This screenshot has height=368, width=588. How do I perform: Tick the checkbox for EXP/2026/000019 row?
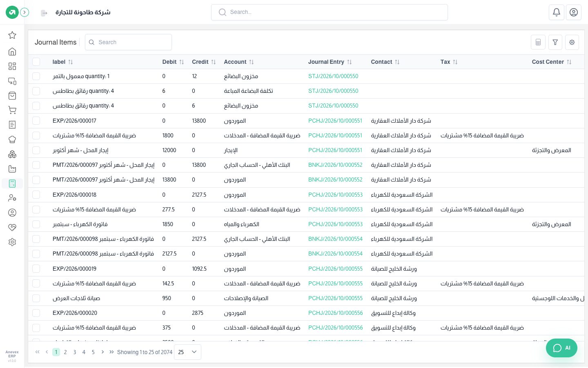[36, 269]
